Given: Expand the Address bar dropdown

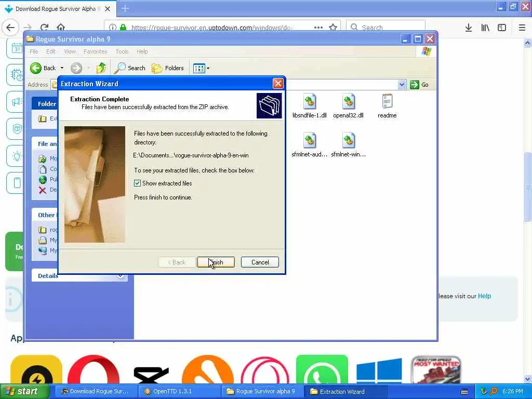Looking at the screenshot, I should pos(402,85).
